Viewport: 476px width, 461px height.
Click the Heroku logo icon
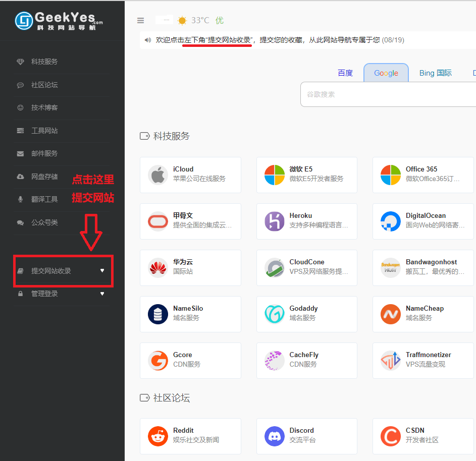click(275, 221)
